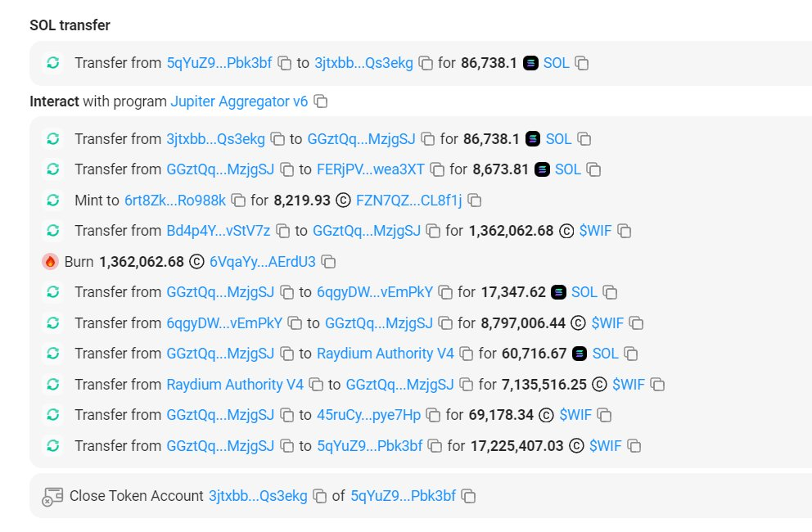Open 5qYuZ9...Pbk3bf owner in Close Token Account row
Image resolution: width=812 pixels, height=532 pixels.
[x=404, y=496]
